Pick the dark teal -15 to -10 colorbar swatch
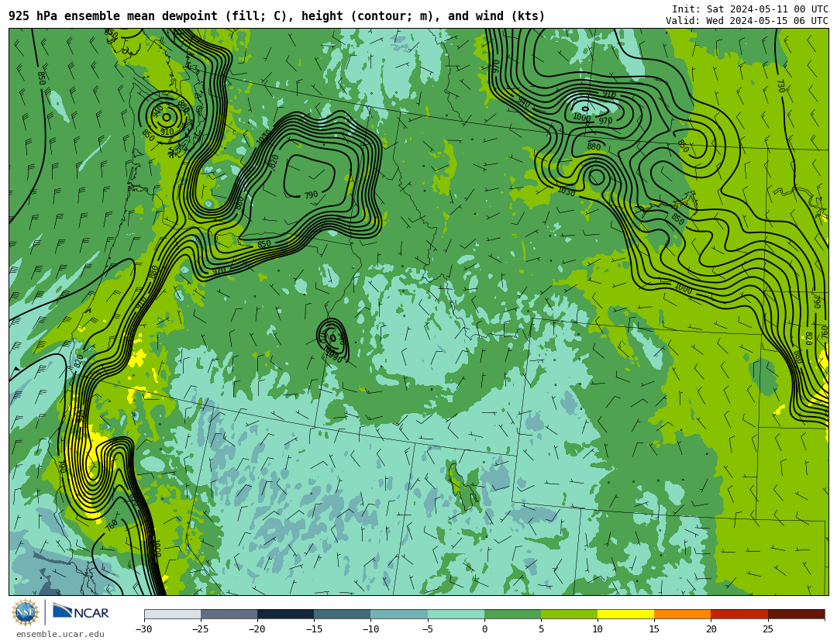 click(343, 614)
